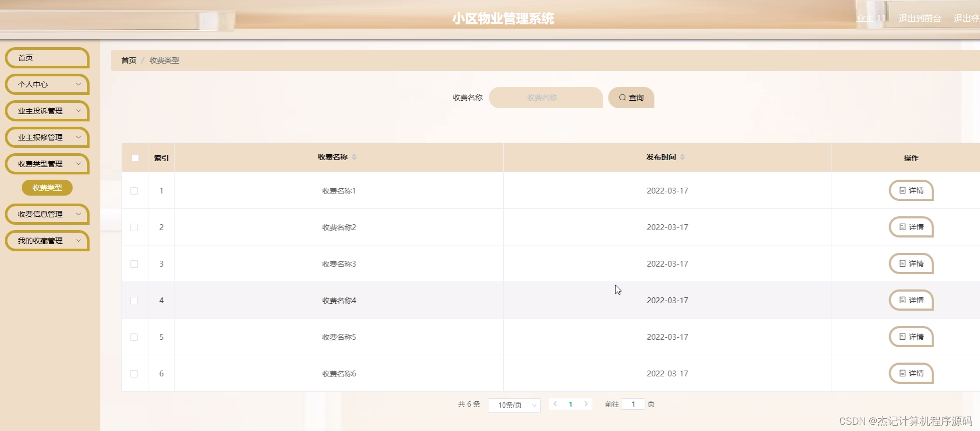Image resolution: width=980 pixels, height=431 pixels.
Task: Click the 收费名称1 cell text
Action: click(339, 191)
